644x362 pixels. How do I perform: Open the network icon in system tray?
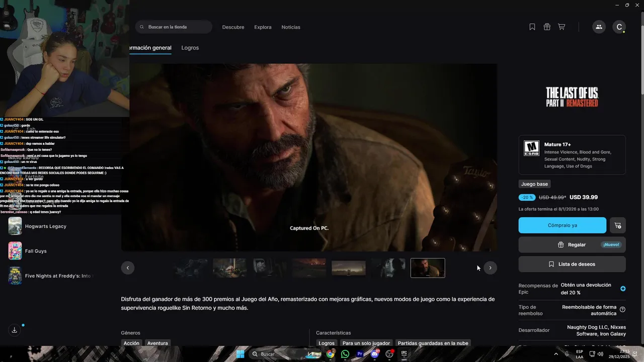pyautogui.click(x=591, y=354)
